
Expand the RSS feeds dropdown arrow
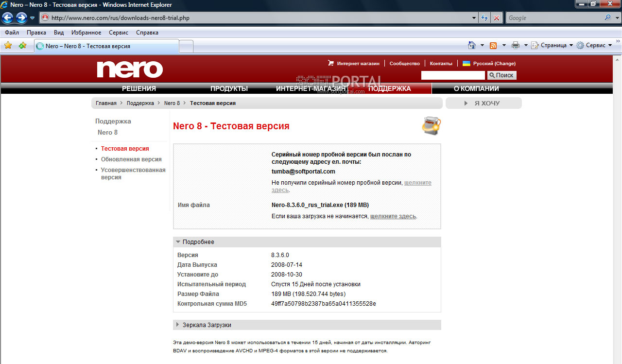coord(504,45)
